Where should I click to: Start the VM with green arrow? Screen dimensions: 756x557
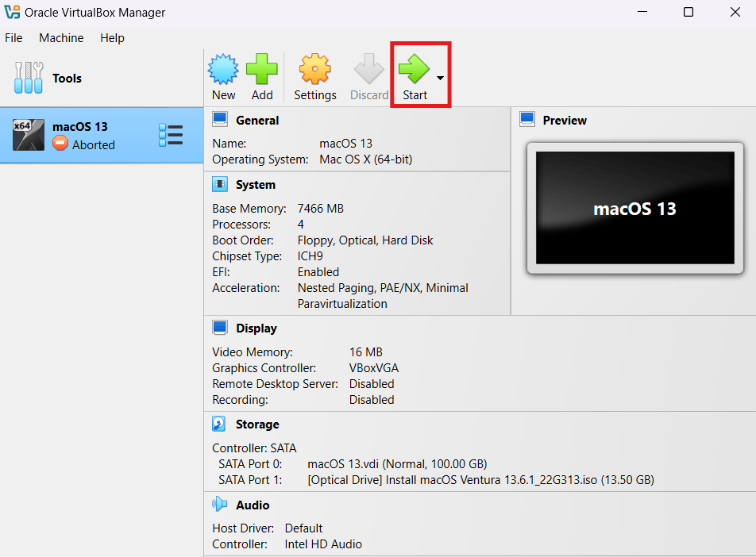[414, 70]
